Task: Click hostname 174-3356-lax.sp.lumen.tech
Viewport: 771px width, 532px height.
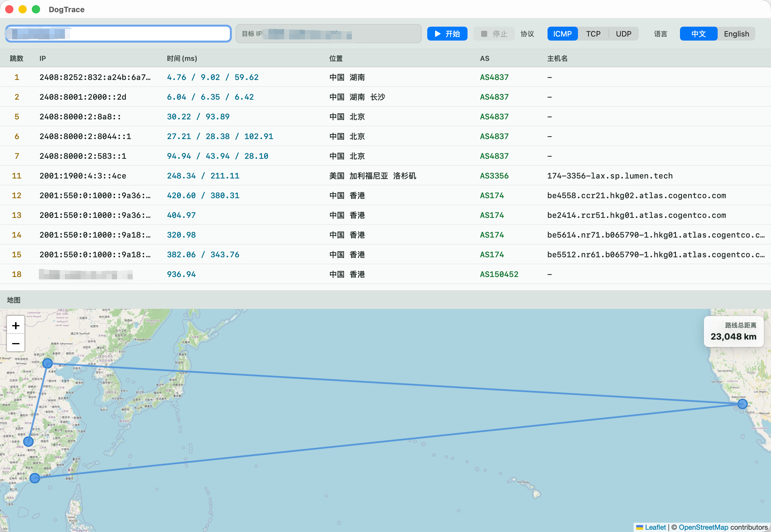Action: pyautogui.click(x=610, y=176)
